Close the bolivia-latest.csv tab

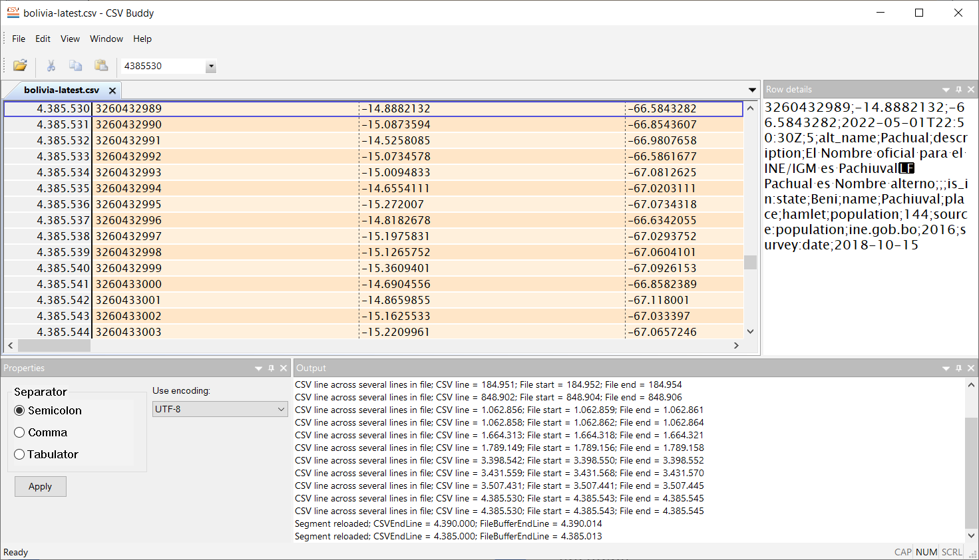tap(112, 90)
